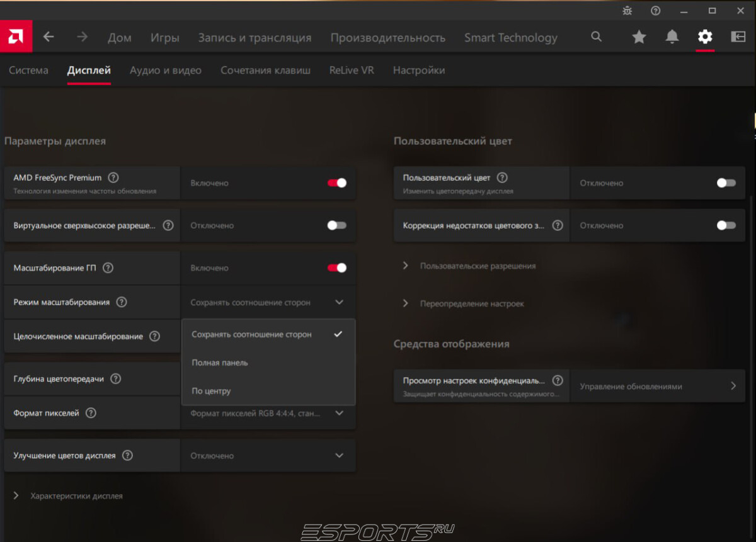Expand Пользовательские разрешения section
The width and height of the screenshot is (756, 542).
[x=469, y=266]
